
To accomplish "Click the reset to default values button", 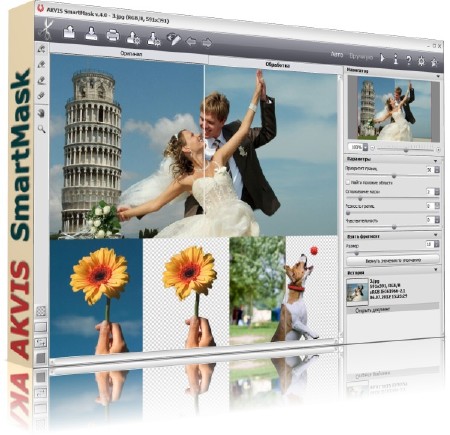I will click(x=393, y=260).
